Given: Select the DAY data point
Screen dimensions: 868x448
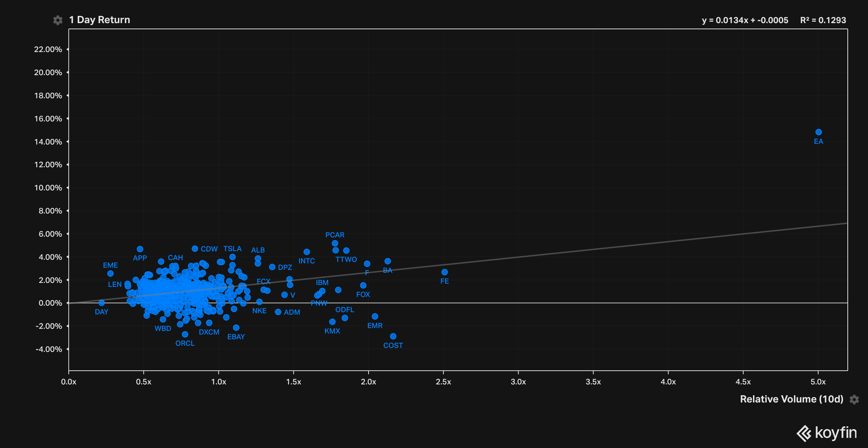Looking at the screenshot, I should pyautogui.click(x=102, y=303).
